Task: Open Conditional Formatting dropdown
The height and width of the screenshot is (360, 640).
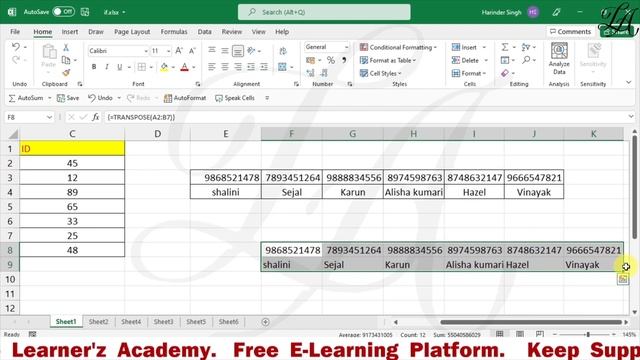Action: point(398,47)
